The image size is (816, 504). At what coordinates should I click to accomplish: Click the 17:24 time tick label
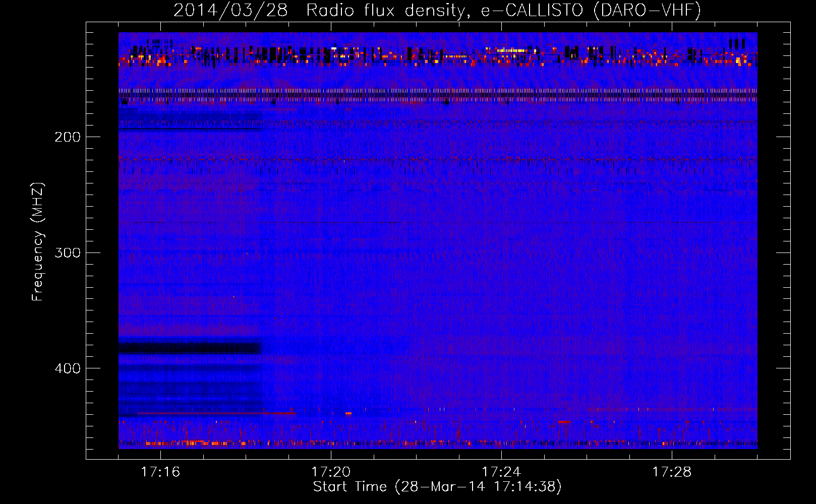coord(501,472)
